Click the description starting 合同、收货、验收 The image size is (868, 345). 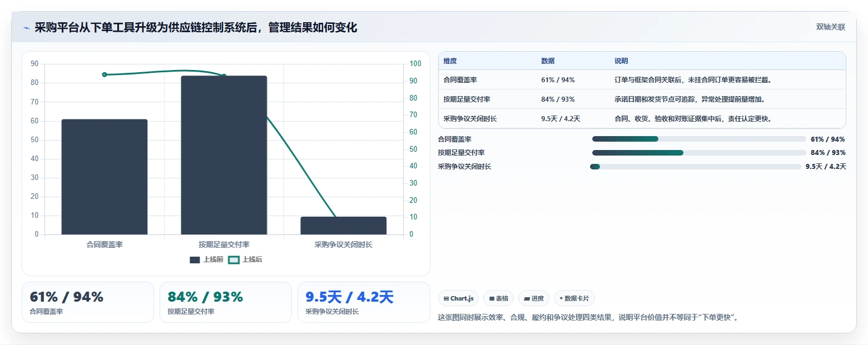[693, 119]
